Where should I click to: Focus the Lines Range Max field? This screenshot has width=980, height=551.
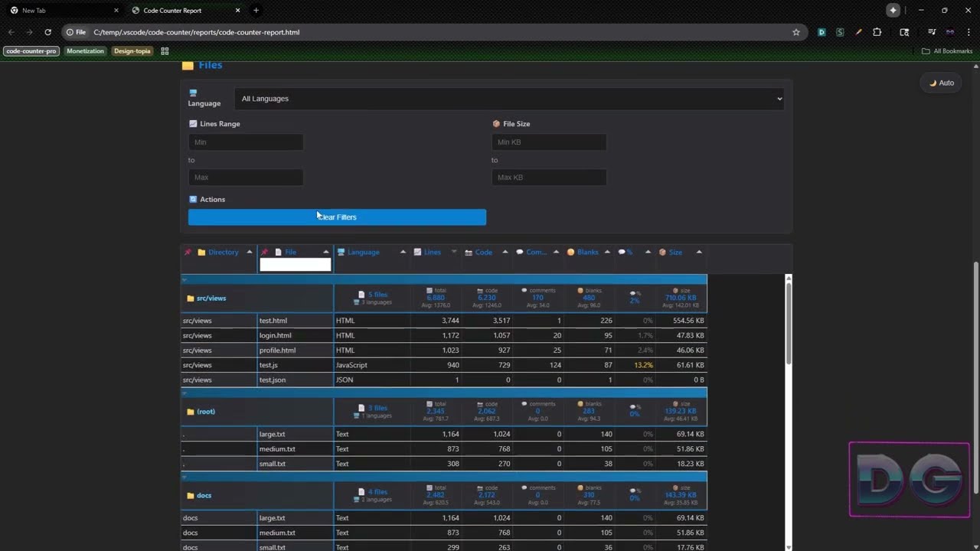246,178
